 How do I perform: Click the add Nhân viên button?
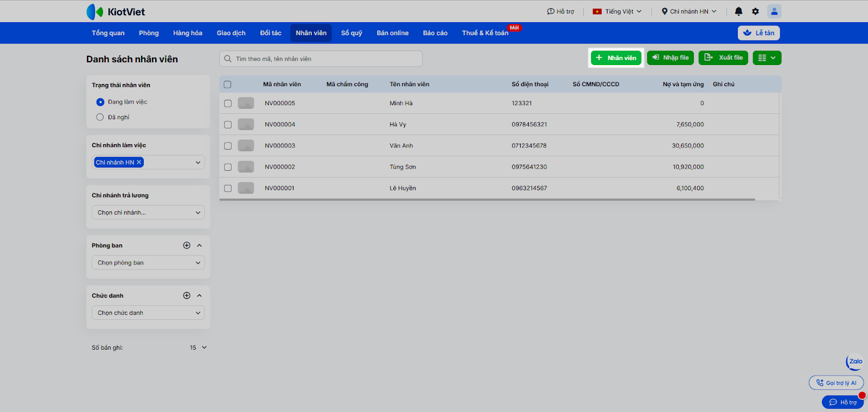(616, 58)
